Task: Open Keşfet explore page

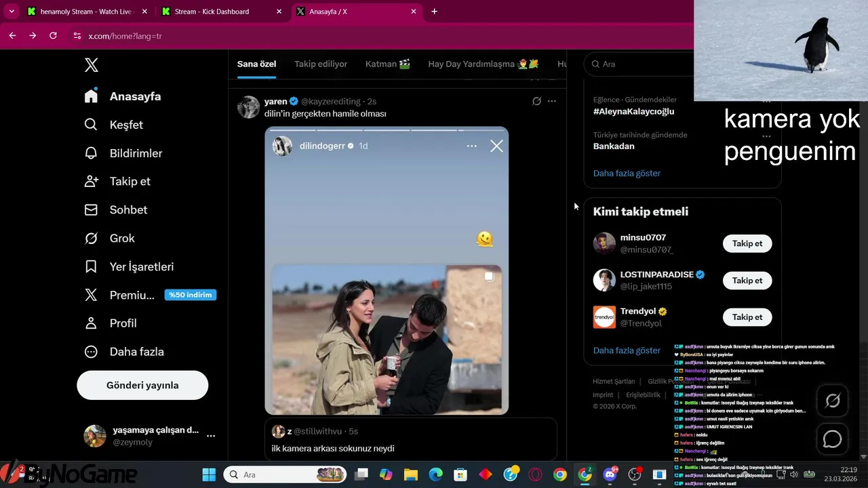Action: 113,125
